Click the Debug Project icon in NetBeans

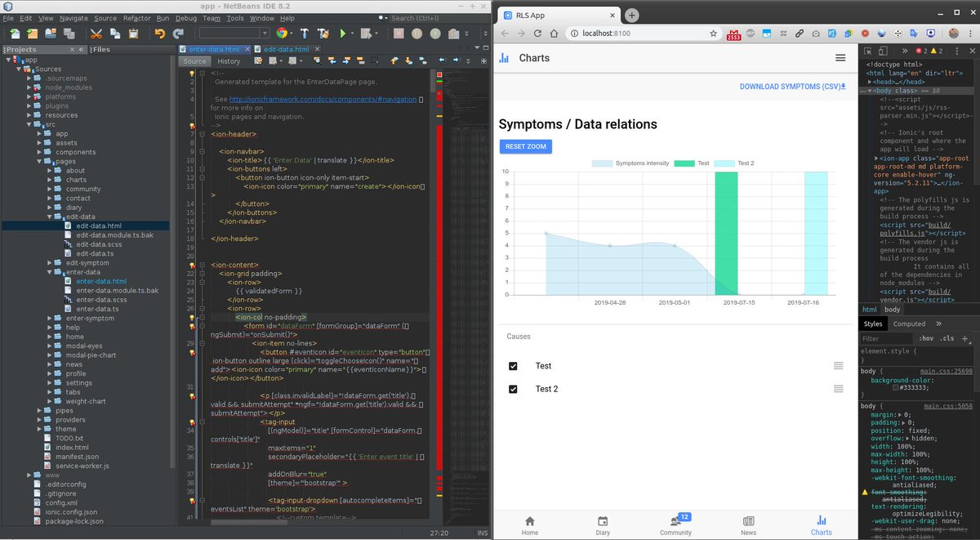pyautogui.click(x=367, y=33)
